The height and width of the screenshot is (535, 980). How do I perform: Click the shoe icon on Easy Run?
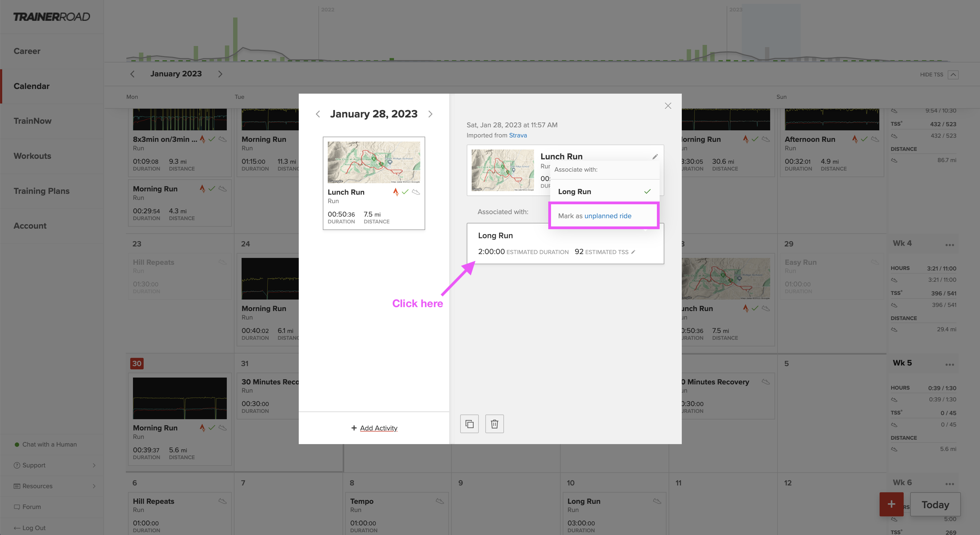pyautogui.click(x=875, y=262)
